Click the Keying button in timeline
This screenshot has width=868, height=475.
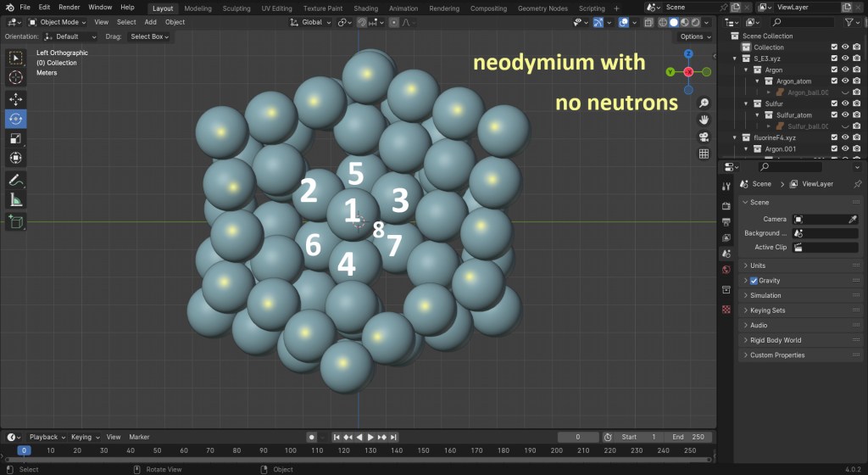[84, 437]
